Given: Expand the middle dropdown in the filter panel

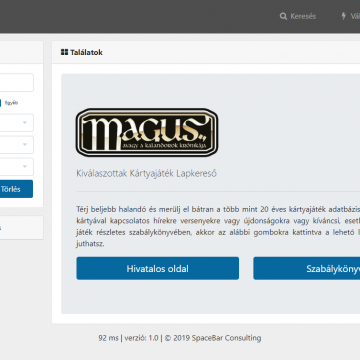Looking at the screenshot, I should click(x=16, y=145).
